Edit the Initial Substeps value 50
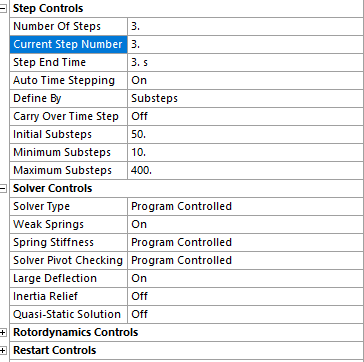Image resolution: width=364 pixels, height=362 pixels. click(x=246, y=135)
